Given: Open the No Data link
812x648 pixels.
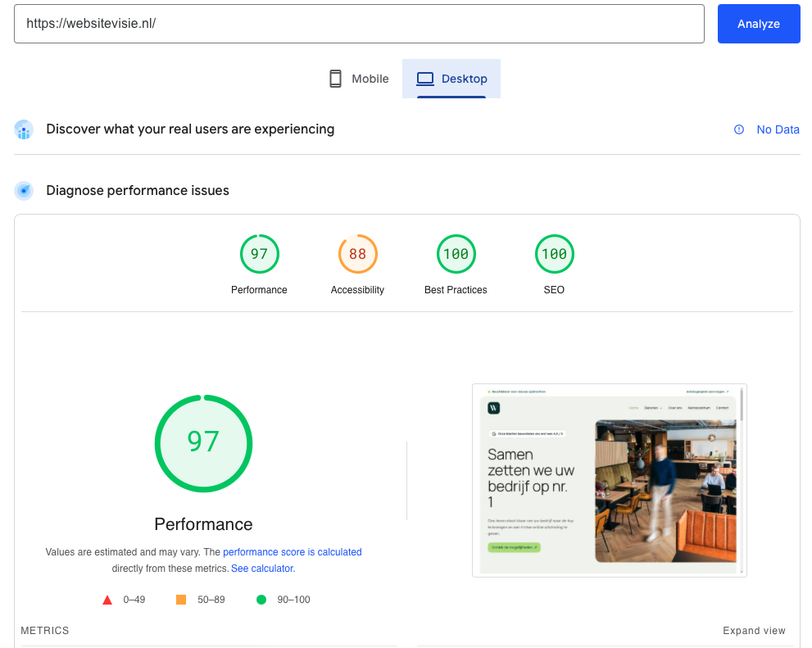Looking at the screenshot, I should tap(778, 129).
